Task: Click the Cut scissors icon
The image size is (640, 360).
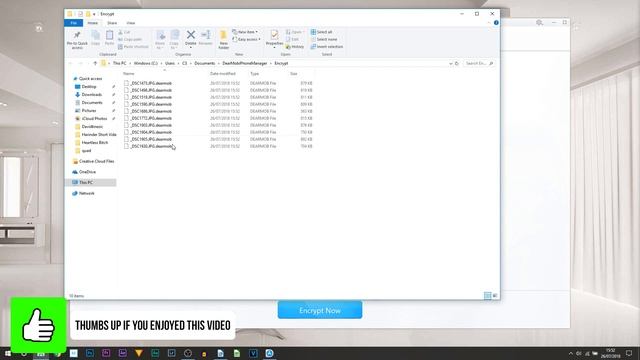Action: [120, 32]
